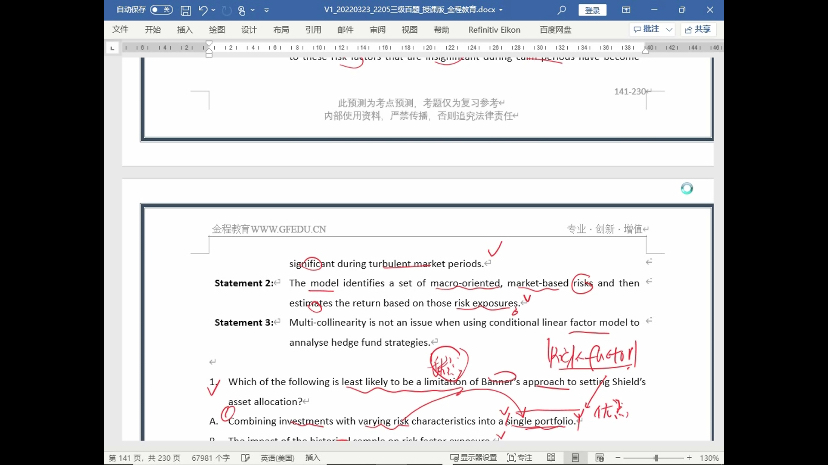Switch to Read Mode view icon
Screen dimensions: 828x465
(551, 458)
